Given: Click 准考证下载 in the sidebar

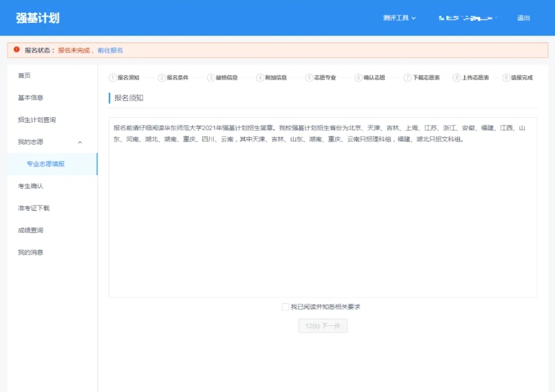Looking at the screenshot, I should click(x=34, y=208).
